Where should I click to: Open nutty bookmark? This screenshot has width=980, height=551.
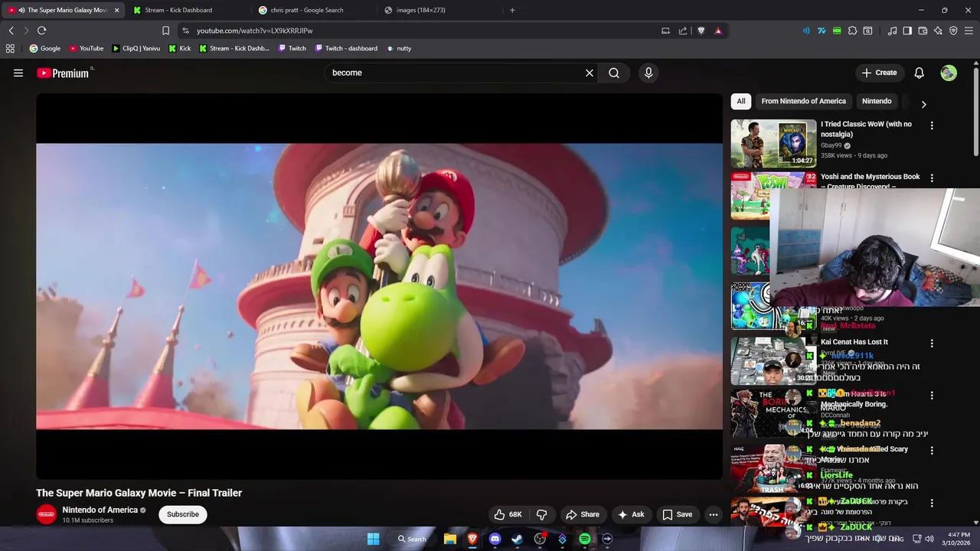(399, 48)
